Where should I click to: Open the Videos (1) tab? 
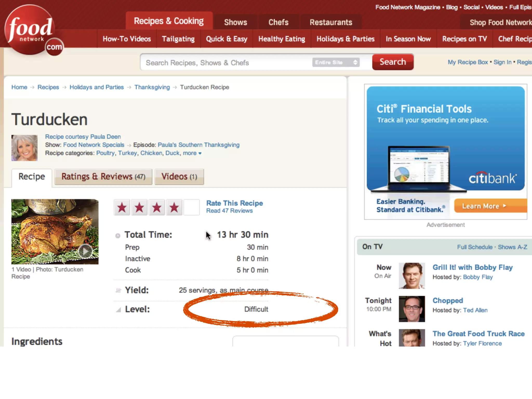(x=179, y=177)
